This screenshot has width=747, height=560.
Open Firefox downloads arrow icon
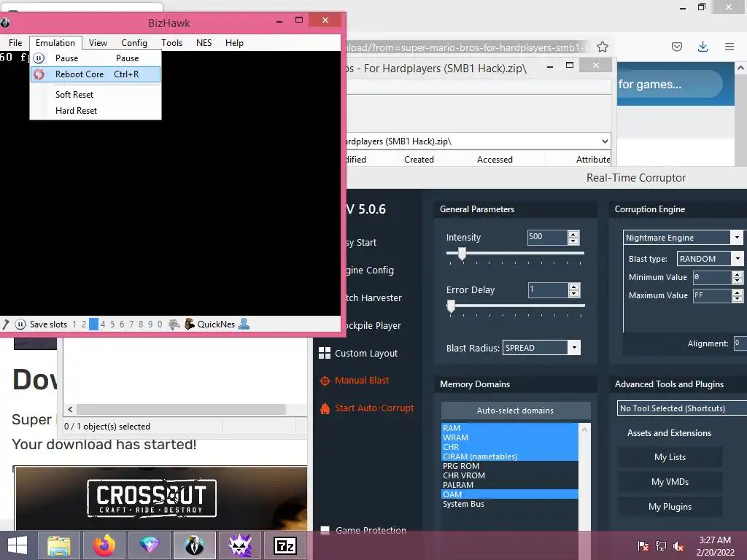click(x=703, y=47)
